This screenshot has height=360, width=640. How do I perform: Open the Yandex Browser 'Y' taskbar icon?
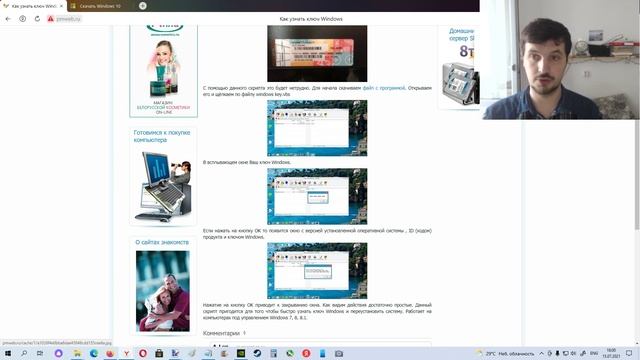pyautogui.click(x=127, y=353)
